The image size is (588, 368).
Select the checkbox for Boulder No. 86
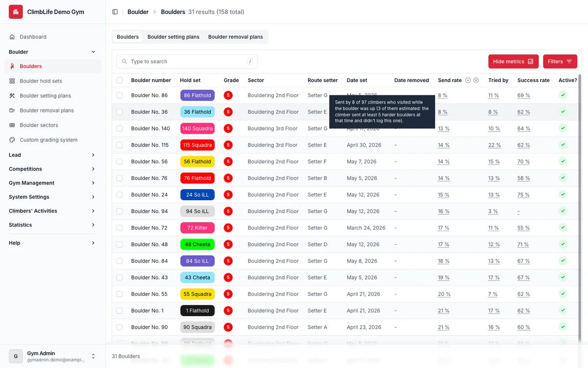[120, 95]
